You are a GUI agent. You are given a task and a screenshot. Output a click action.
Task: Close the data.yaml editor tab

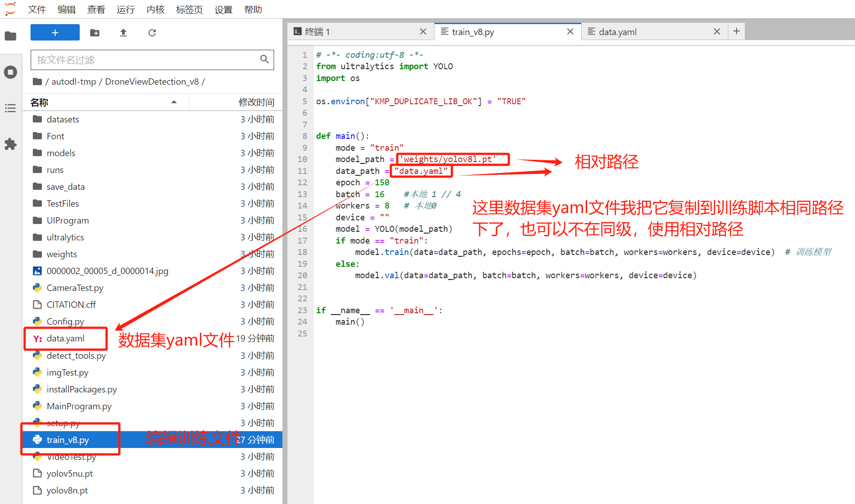[717, 31]
